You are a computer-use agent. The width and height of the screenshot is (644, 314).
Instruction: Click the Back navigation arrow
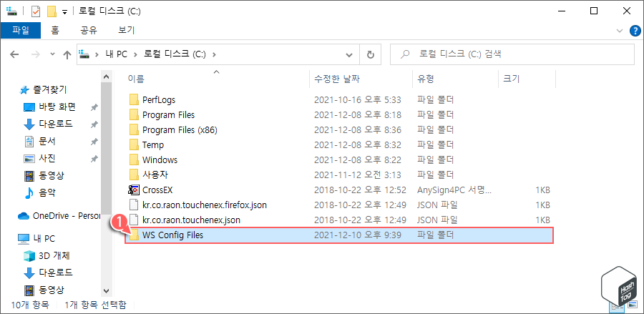(x=15, y=54)
